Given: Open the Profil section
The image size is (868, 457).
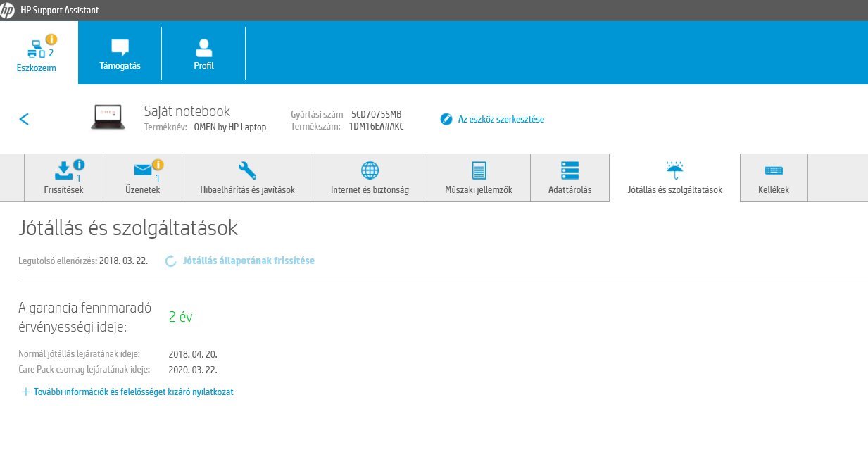Looking at the screenshot, I should click(x=203, y=53).
